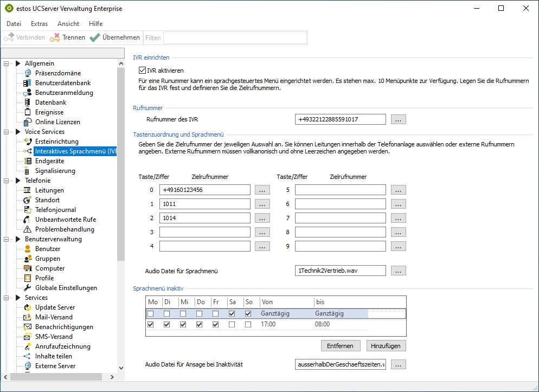
Task: Browse audio file for Inaktivität announcement
Action: click(398, 364)
